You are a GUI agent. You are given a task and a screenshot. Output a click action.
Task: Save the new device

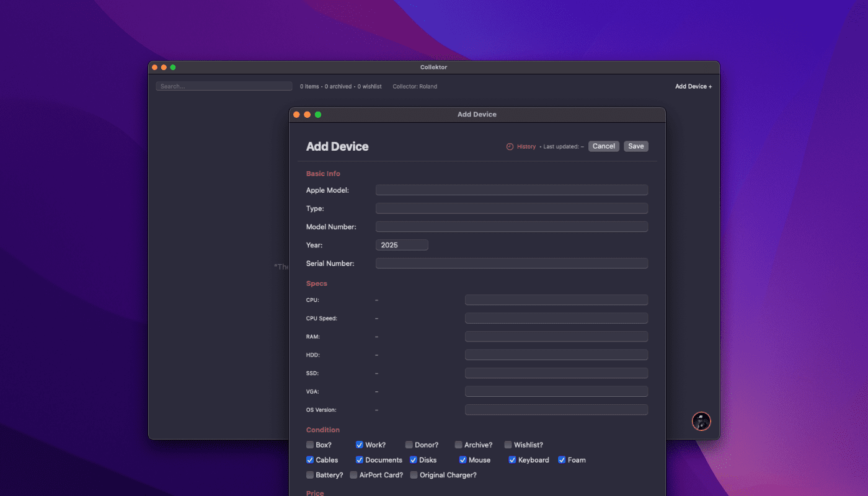636,146
